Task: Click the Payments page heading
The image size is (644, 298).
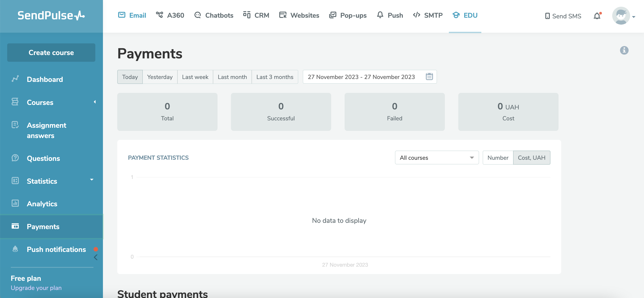Action: click(x=150, y=53)
